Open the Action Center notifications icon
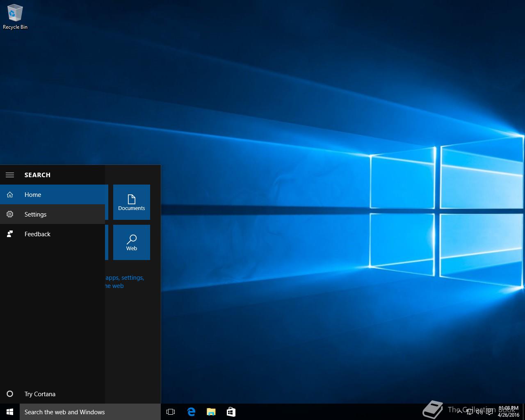The image size is (525, 420). [489, 412]
